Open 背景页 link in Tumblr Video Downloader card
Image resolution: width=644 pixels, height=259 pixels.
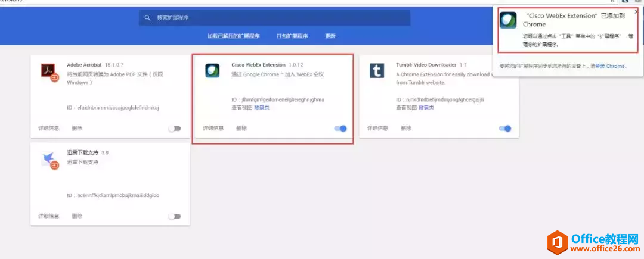pyautogui.click(x=426, y=107)
